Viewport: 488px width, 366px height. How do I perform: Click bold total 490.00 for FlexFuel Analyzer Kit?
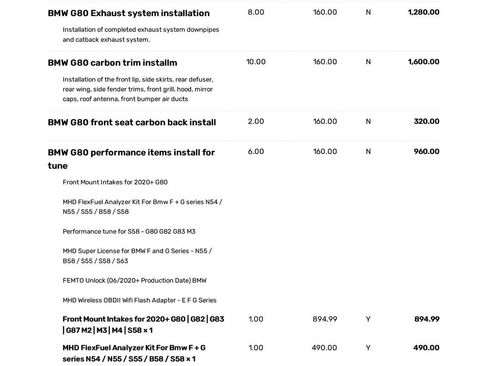coord(426,348)
